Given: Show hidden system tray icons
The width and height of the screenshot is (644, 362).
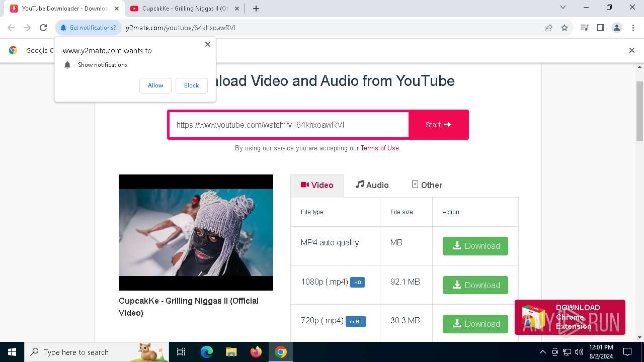Looking at the screenshot, I should tap(542, 352).
